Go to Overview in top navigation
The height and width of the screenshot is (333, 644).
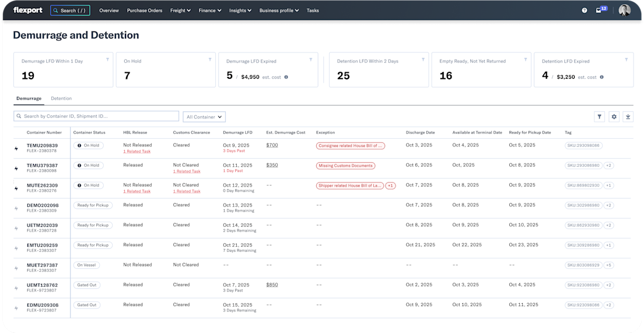point(109,10)
